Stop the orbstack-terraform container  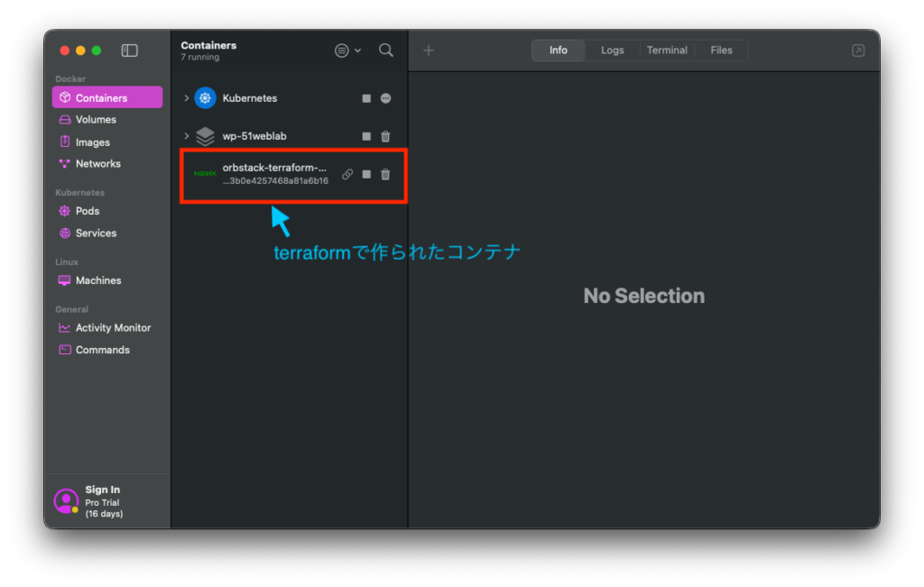click(366, 174)
